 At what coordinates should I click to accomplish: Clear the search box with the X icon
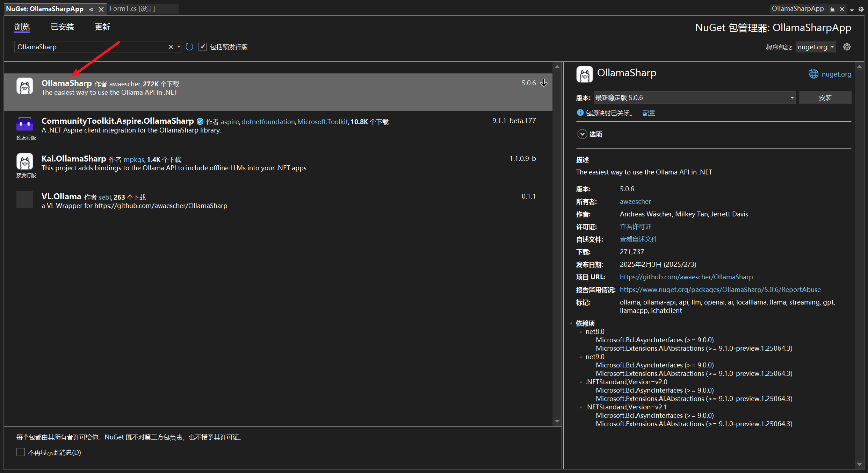point(171,47)
